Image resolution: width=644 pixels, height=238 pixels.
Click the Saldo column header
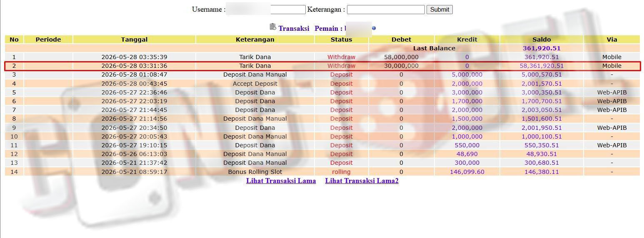pyautogui.click(x=542, y=40)
